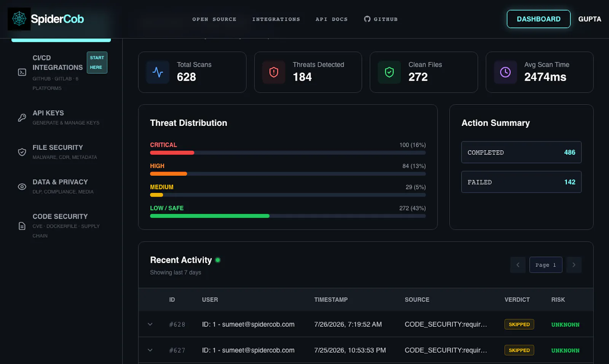This screenshot has height=364, width=609.
Task: Click the user email in row #627
Action: coord(248,350)
